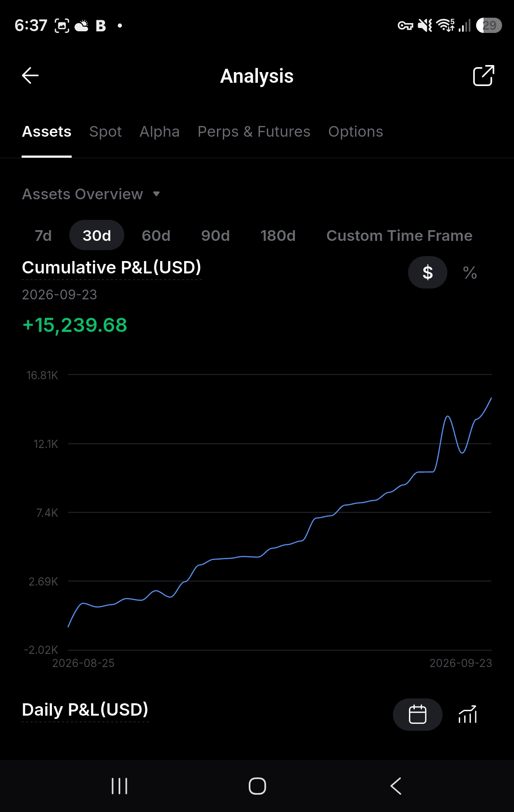Switch to the Perps & Futures tab
The height and width of the screenshot is (812, 514).
pos(254,132)
